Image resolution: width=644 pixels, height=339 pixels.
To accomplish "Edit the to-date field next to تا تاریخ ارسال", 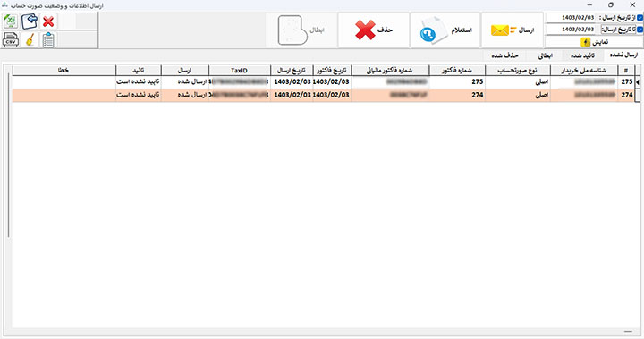I will [571, 30].
